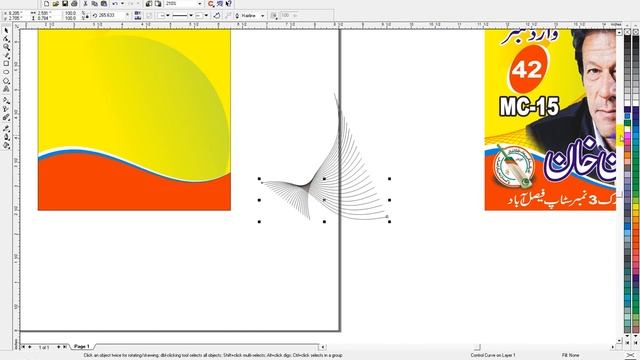This screenshot has height=360, width=640.
Task: Click the canvas vertical scrollbar down arrow
Action: click(619, 340)
